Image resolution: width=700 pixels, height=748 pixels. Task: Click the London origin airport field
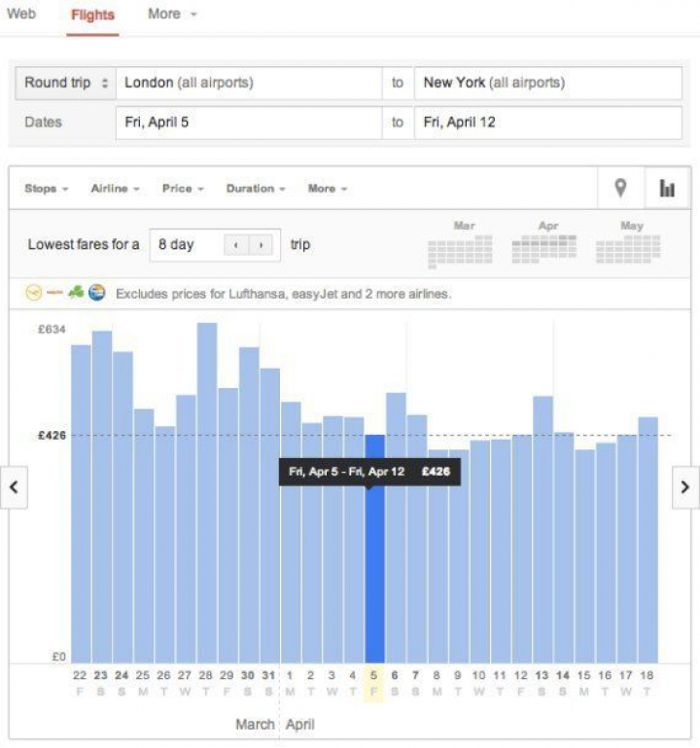[x=248, y=83]
